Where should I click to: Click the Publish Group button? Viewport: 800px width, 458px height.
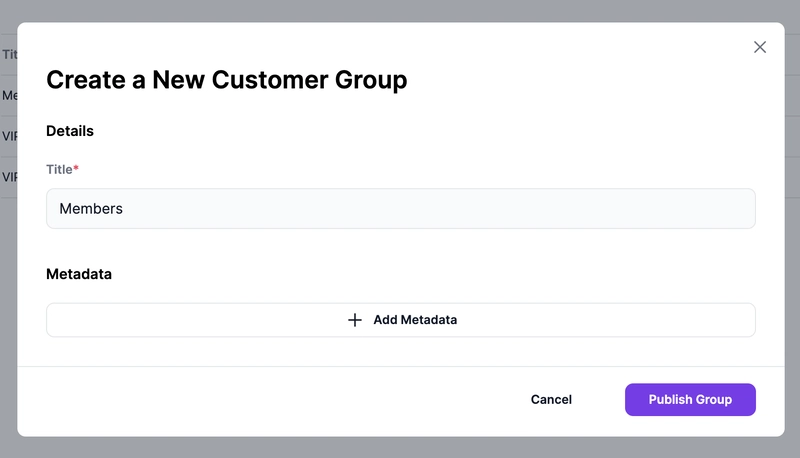tap(690, 399)
